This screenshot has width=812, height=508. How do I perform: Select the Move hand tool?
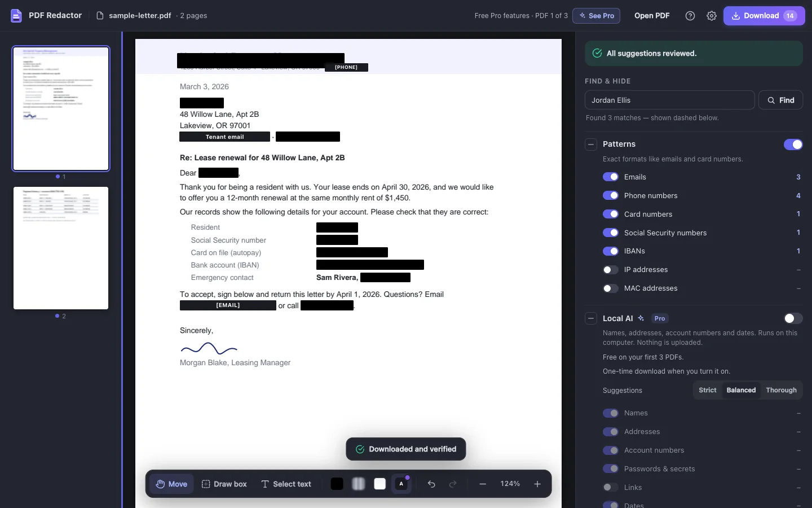[x=171, y=484]
